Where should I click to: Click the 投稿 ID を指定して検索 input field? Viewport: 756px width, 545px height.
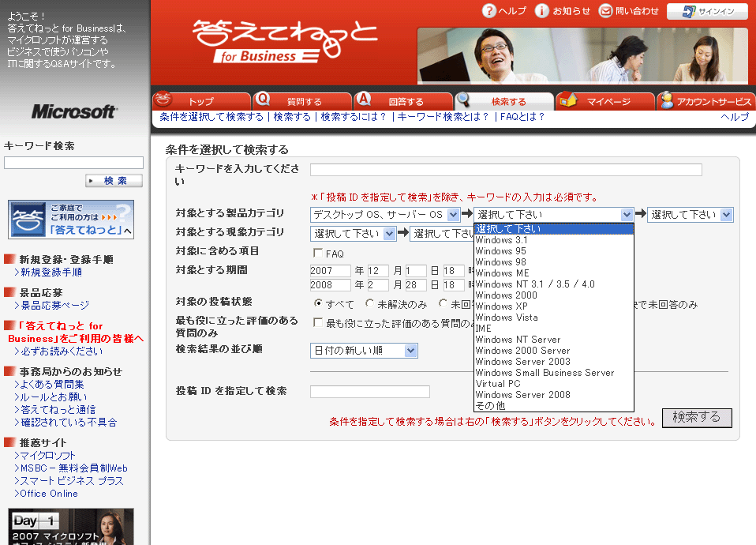[x=369, y=392]
